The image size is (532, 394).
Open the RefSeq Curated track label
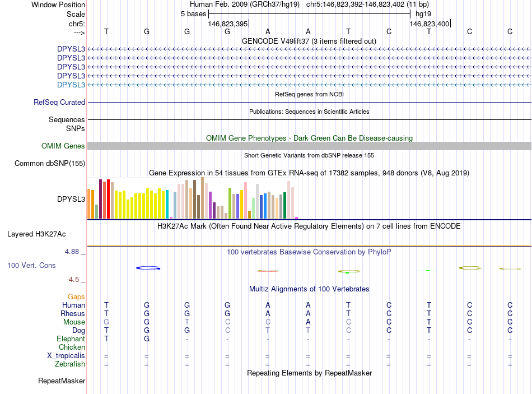pyautogui.click(x=59, y=102)
